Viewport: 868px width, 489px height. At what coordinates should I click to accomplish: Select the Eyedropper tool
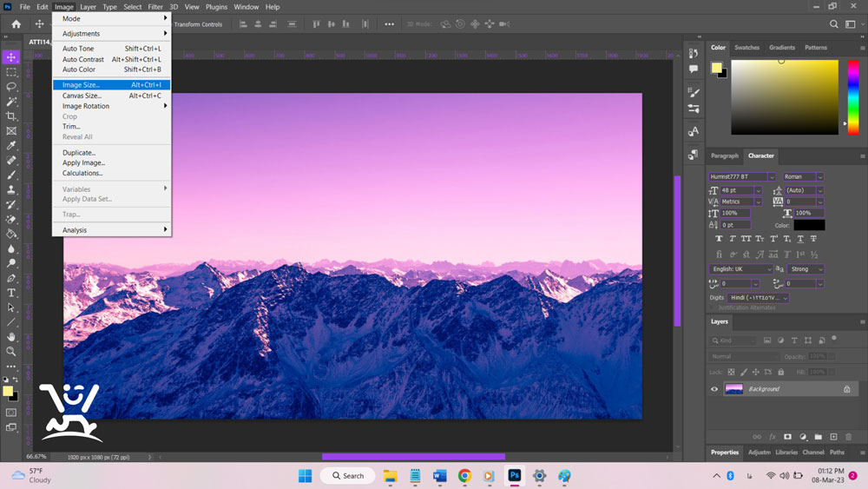(x=11, y=146)
